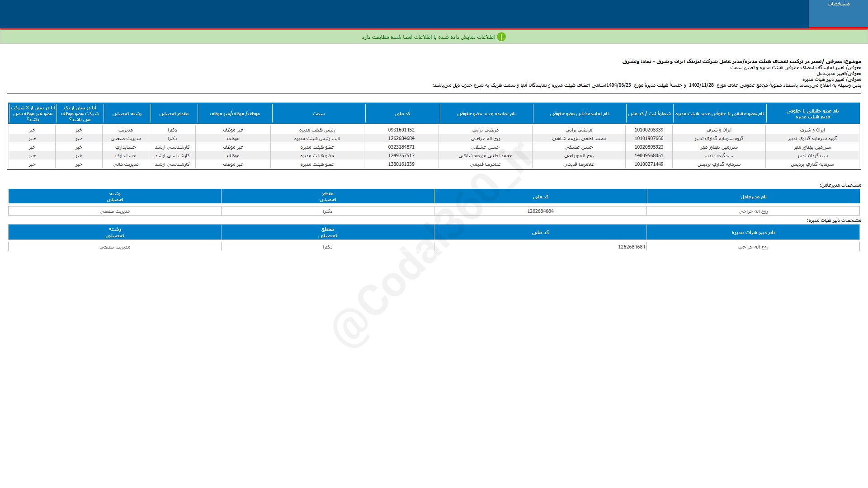Click the green info icon in the notification bar
The width and height of the screenshot is (868, 488).
click(x=501, y=37)
